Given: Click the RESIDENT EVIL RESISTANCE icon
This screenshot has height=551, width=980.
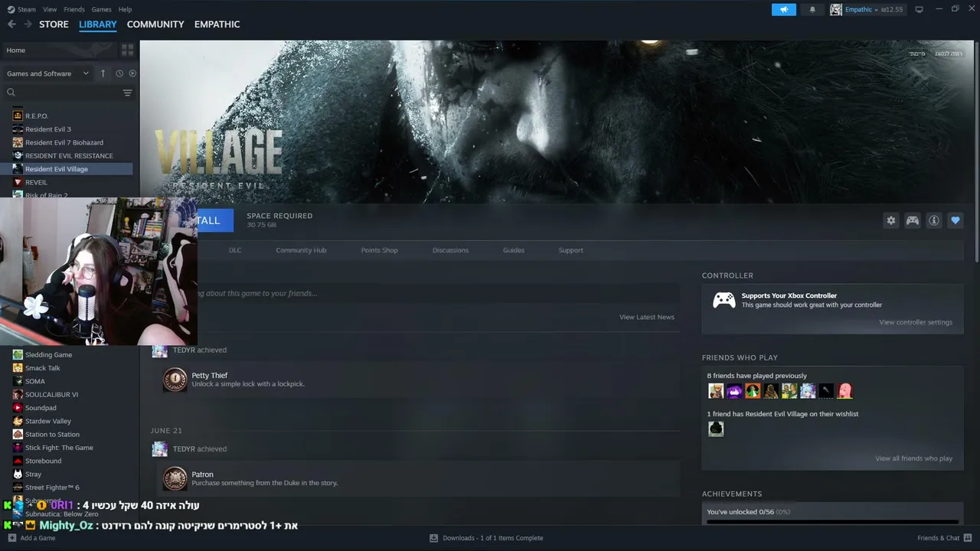Looking at the screenshot, I should [18, 155].
